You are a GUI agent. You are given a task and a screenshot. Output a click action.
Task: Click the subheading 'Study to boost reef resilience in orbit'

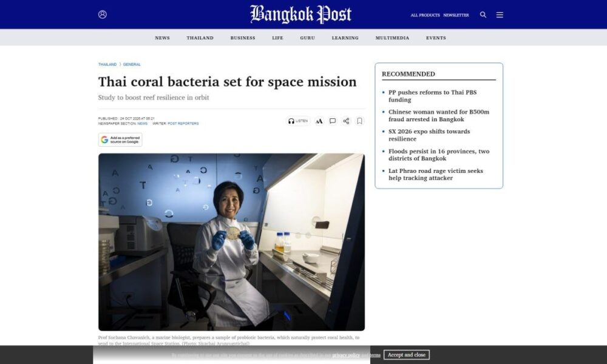(154, 98)
